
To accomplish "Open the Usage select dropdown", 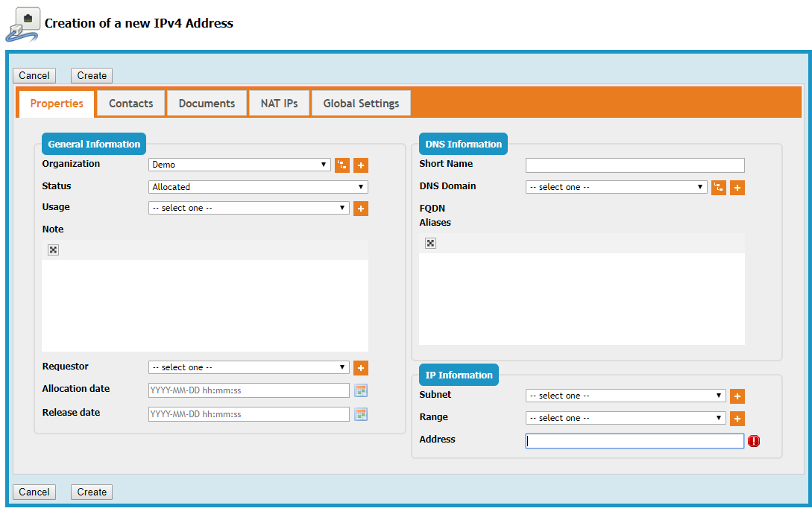I will [249, 209].
